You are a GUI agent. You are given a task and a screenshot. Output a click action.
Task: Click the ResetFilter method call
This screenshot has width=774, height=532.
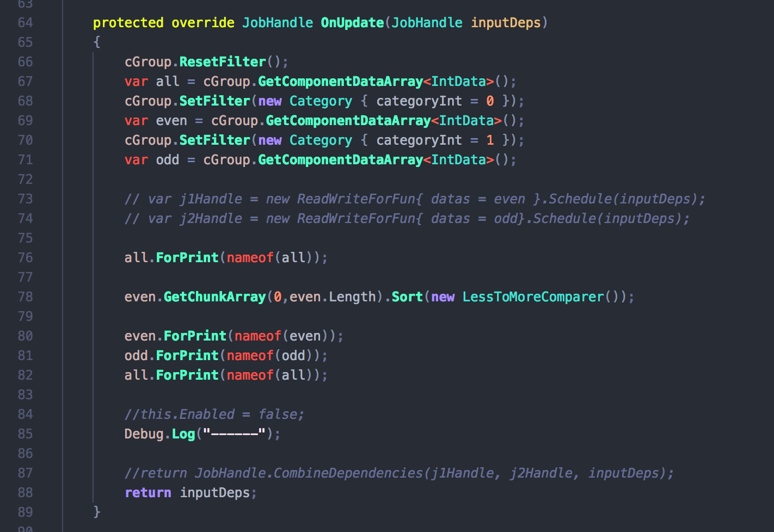[222, 62]
